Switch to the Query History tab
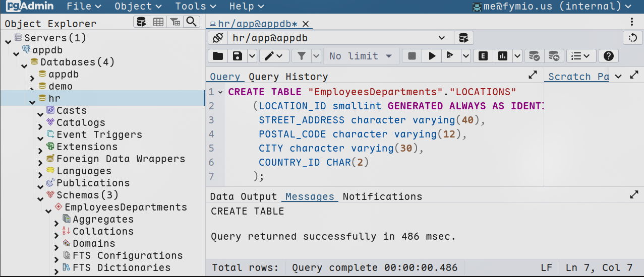This screenshot has width=644, height=277. point(288,77)
